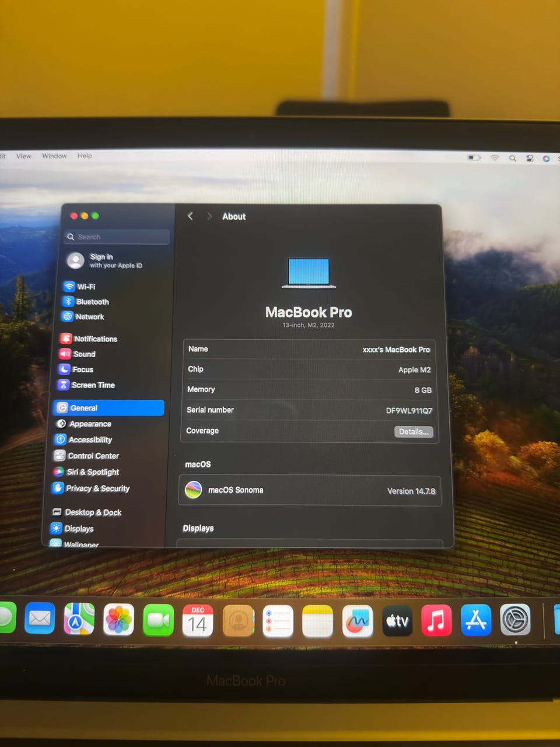
Task: Open Calendar from the Dock
Action: (x=198, y=620)
